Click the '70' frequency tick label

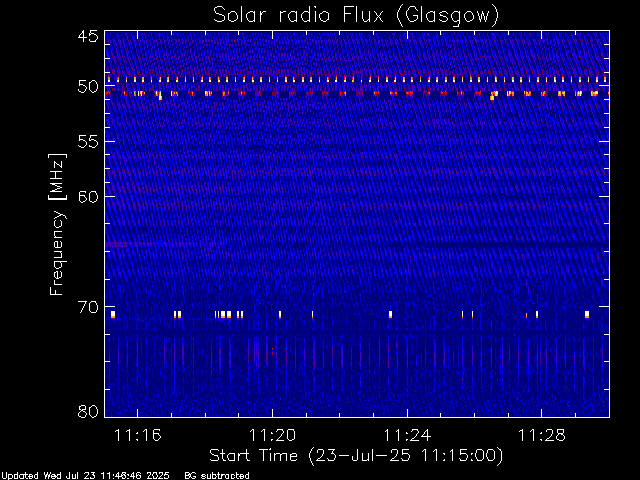tap(88, 307)
